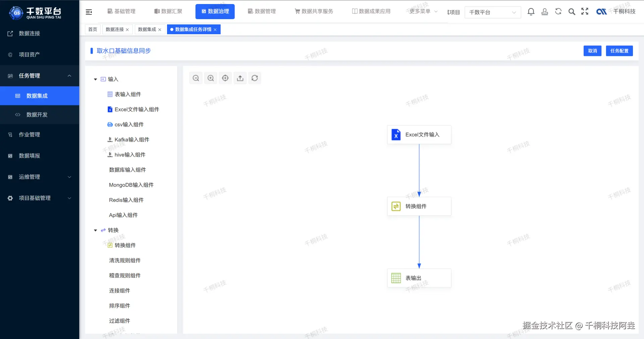The height and width of the screenshot is (339, 644).
Task: Click the table grid icon on the 表输出 node
Action: tap(396, 278)
